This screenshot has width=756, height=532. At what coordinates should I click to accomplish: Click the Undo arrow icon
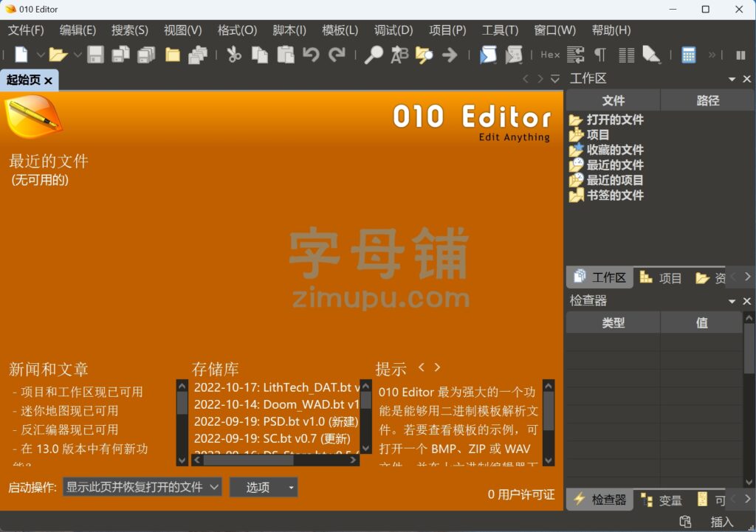pyautogui.click(x=311, y=55)
